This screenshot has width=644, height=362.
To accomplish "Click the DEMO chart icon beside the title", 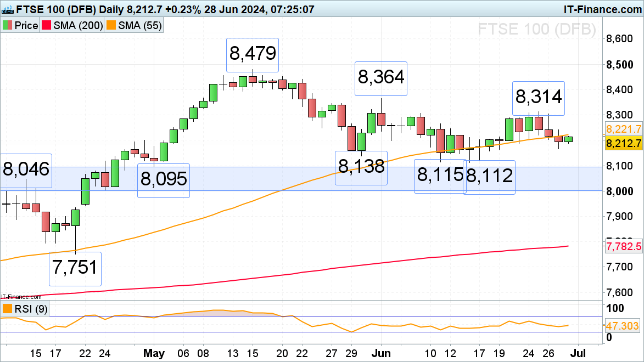I will [x=7, y=8].
